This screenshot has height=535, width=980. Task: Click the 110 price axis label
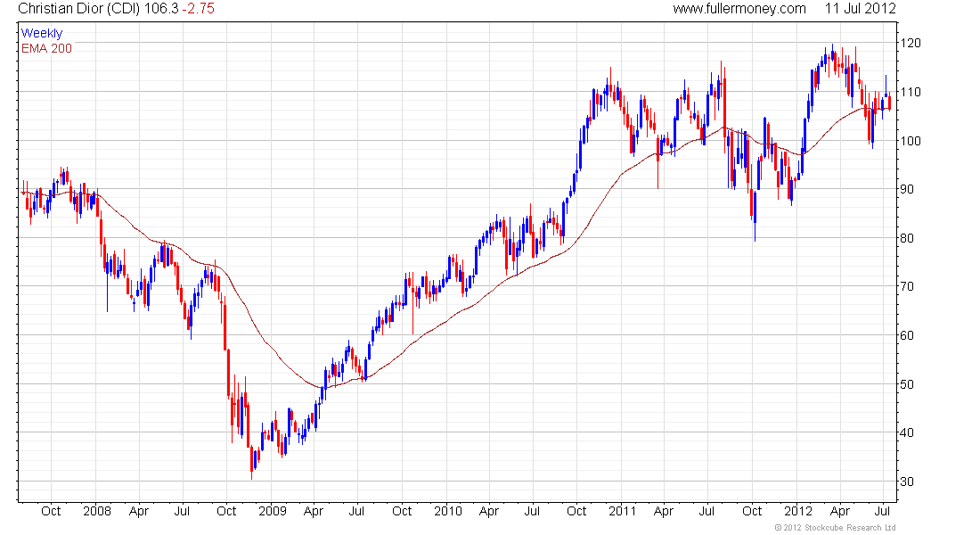pos(910,92)
